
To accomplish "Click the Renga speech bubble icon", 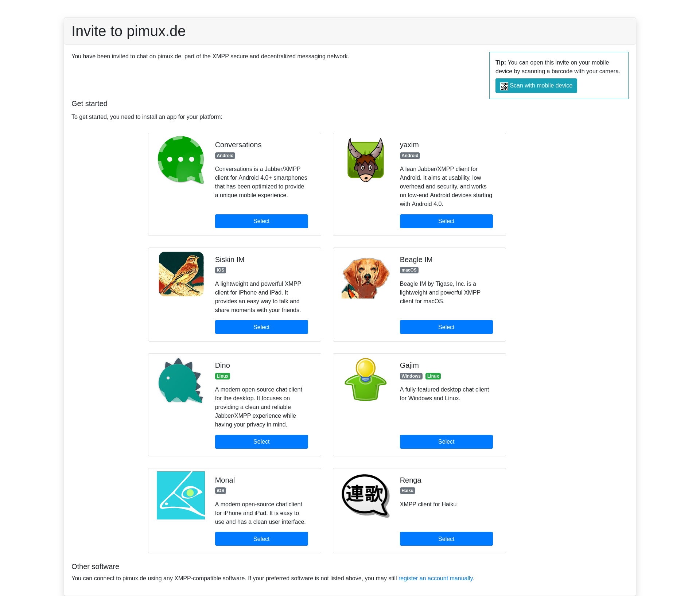I will point(365,495).
